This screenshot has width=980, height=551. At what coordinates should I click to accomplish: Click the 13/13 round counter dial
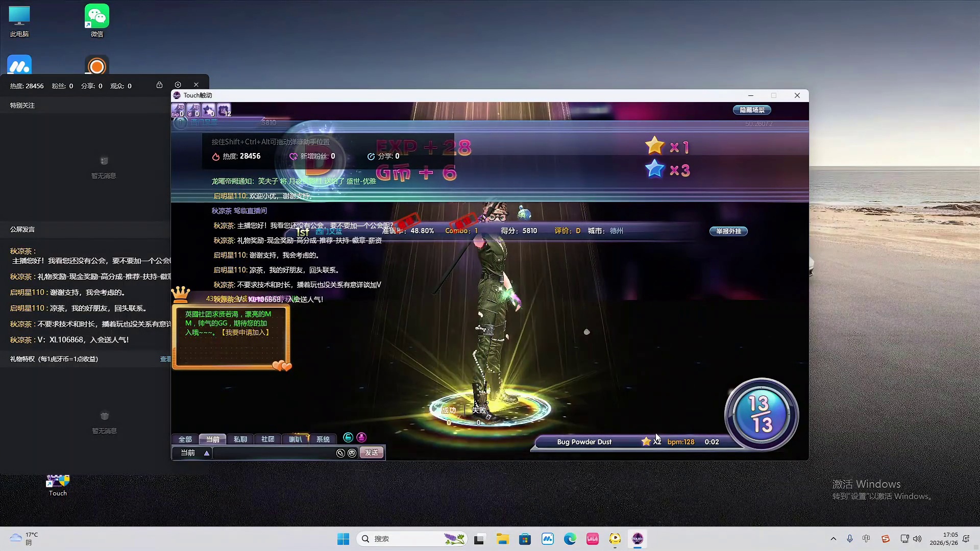coord(761,414)
